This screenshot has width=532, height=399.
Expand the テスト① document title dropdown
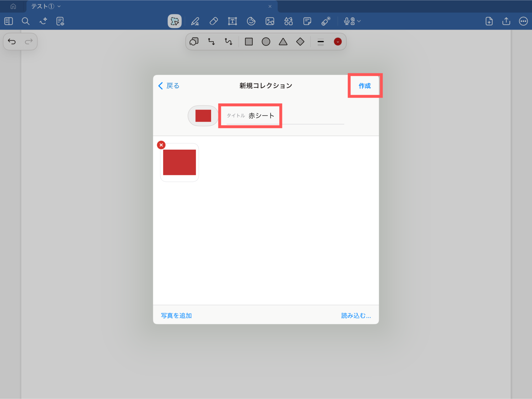(x=59, y=6)
